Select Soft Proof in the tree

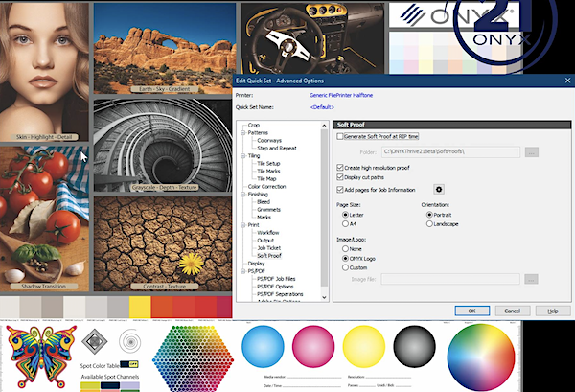point(269,256)
